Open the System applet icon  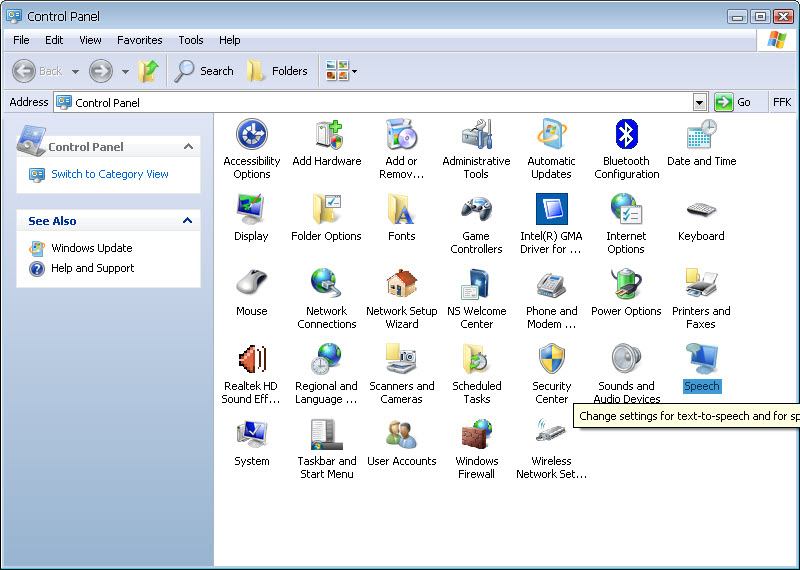click(x=252, y=434)
